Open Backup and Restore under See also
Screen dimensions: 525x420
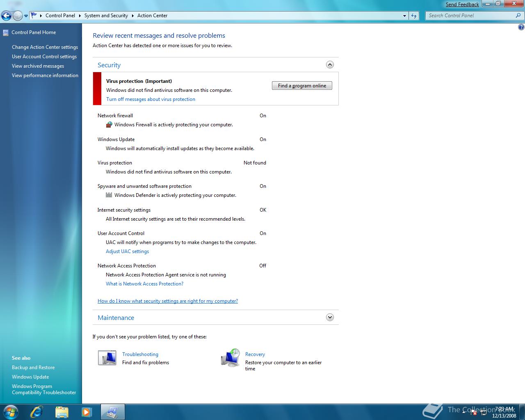[x=33, y=367]
